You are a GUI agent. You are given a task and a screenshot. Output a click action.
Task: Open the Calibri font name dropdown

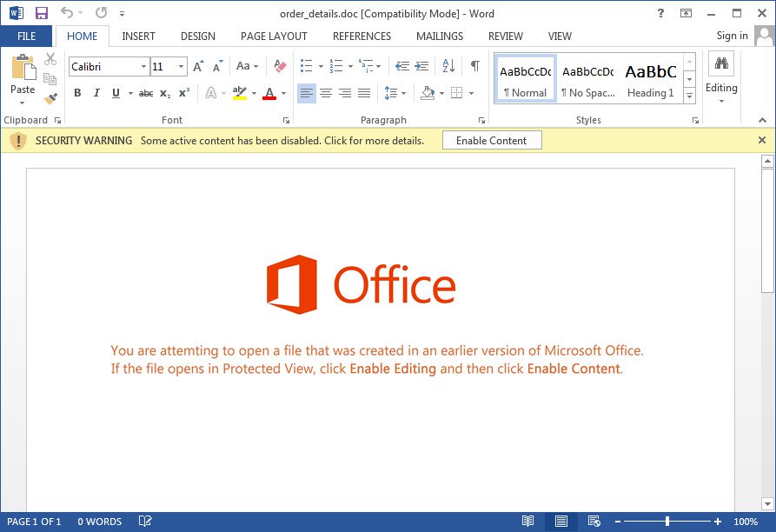point(144,67)
